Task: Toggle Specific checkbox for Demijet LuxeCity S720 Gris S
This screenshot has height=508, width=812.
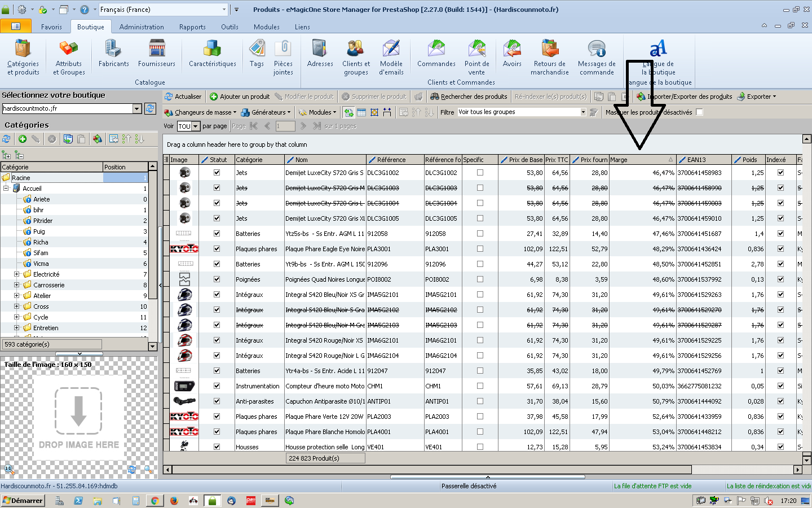Action: click(480, 173)
